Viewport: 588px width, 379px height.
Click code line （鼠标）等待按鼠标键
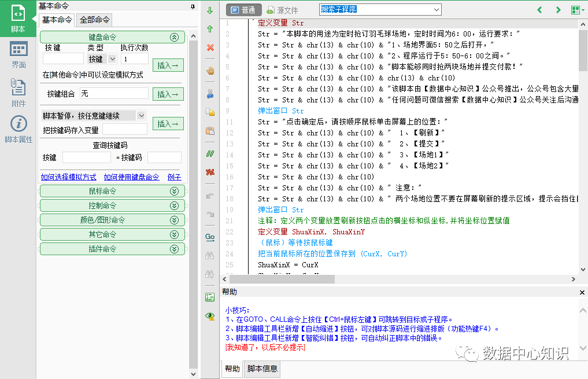click(x=295, y=243)
